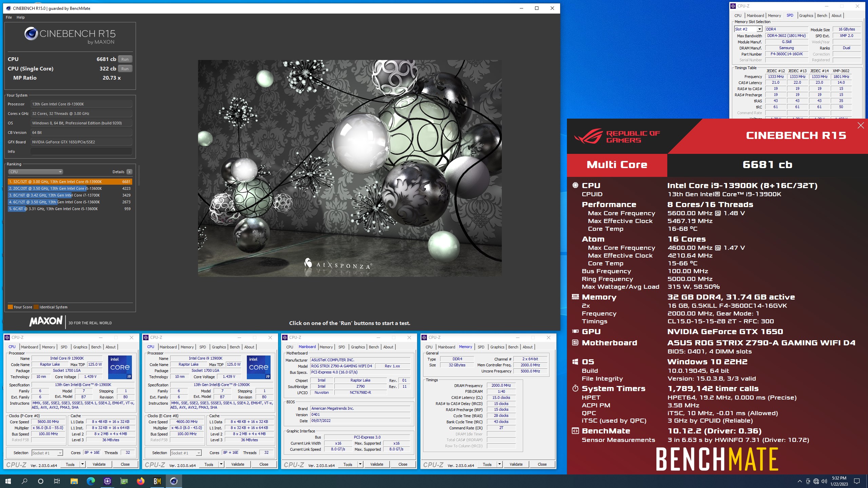Click the Tools button in P-Core CPU-Z window
868x488 pixels.
tap(70, 464)
